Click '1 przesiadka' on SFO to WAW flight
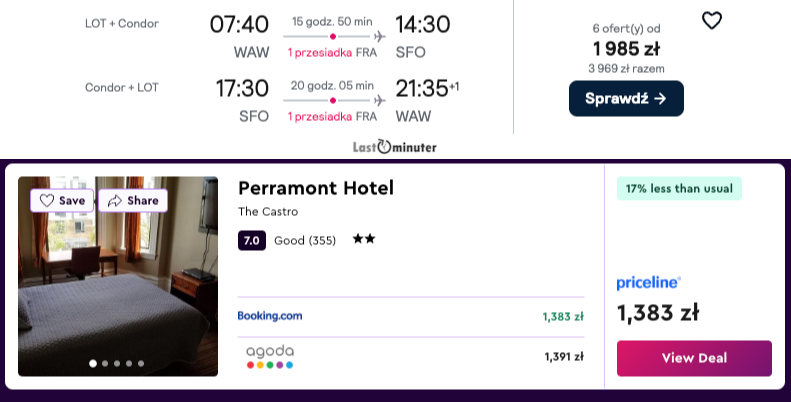 click(320, 116)
